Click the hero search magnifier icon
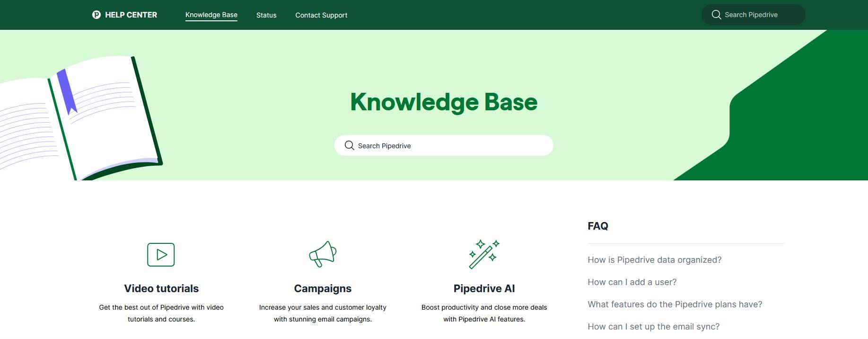Viewport: 868px width, 339px height. pos(350,145)
